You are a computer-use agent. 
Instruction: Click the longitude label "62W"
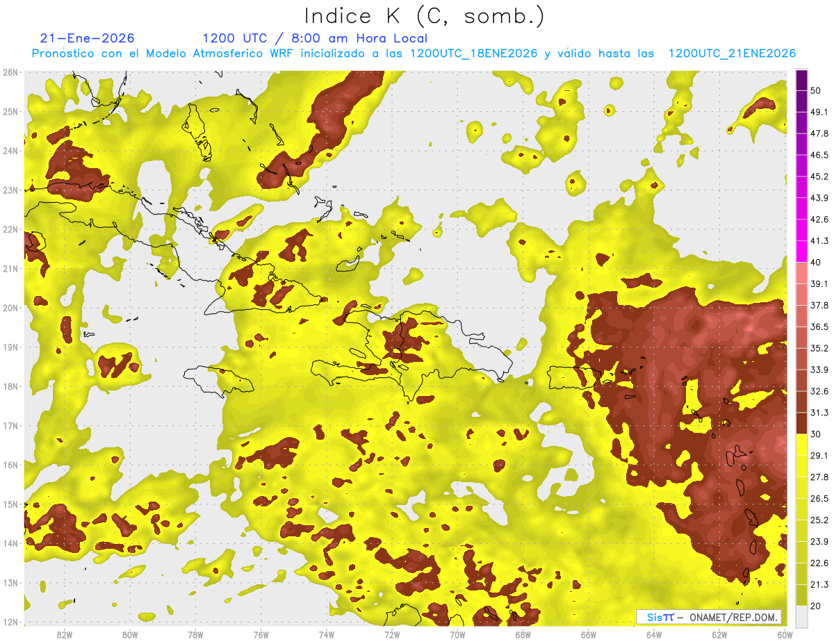tap(719, 634)
